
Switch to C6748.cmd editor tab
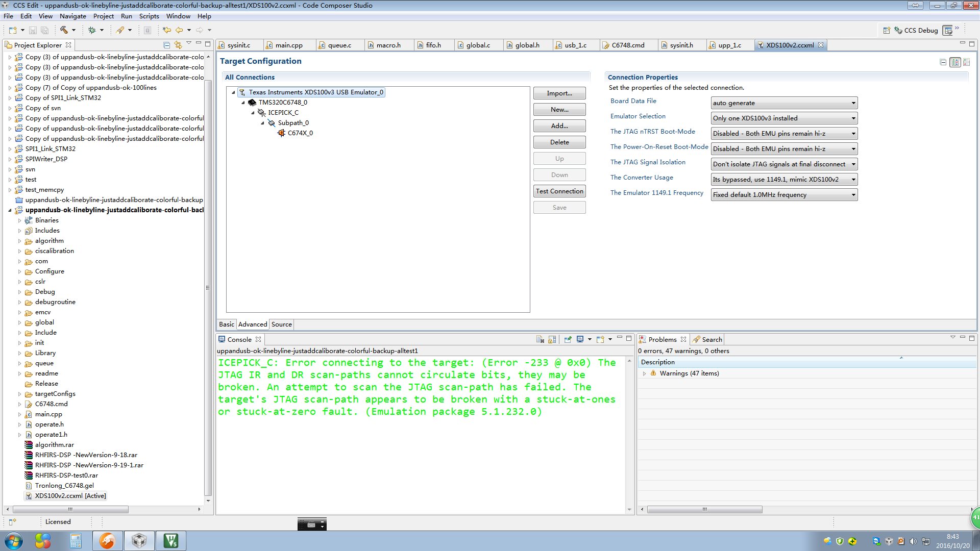(628, 45)
